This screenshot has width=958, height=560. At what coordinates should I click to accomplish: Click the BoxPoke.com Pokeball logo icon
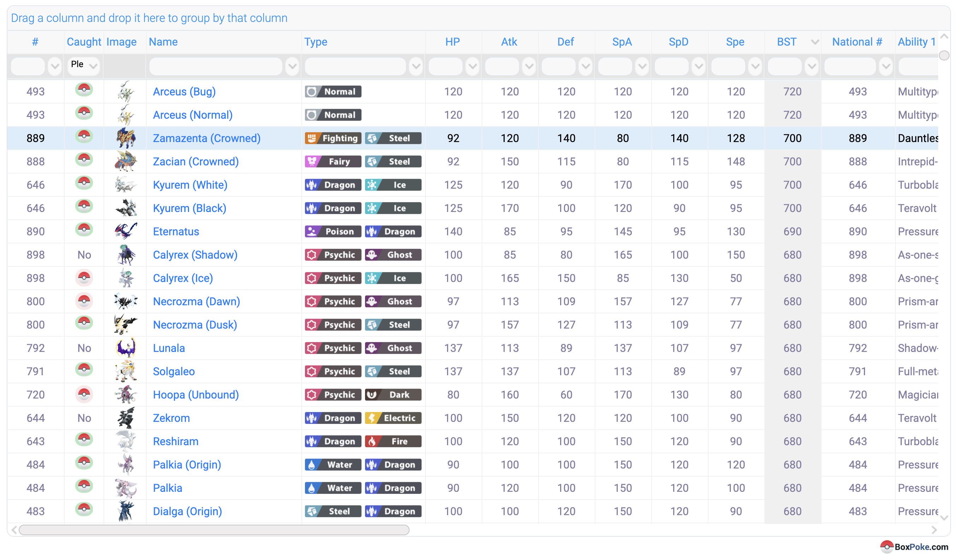point(887,547)
